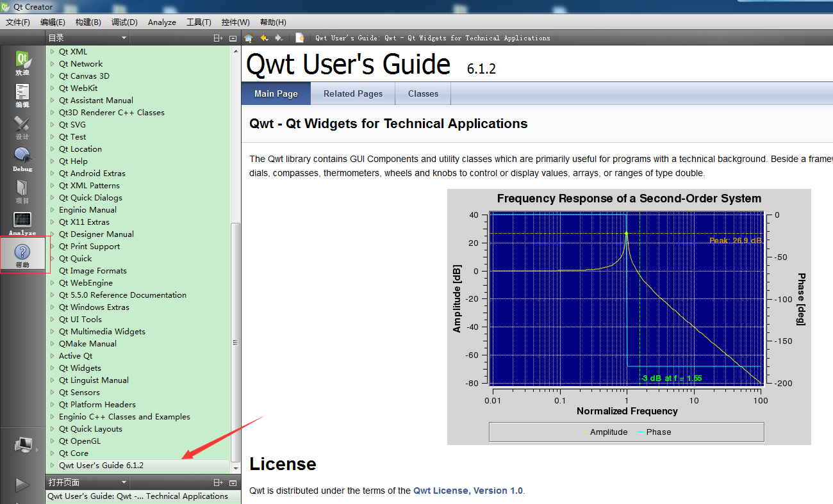Expand the Qt Network tree node
Screen dimensions: 833x504
[x=53, y=64]
